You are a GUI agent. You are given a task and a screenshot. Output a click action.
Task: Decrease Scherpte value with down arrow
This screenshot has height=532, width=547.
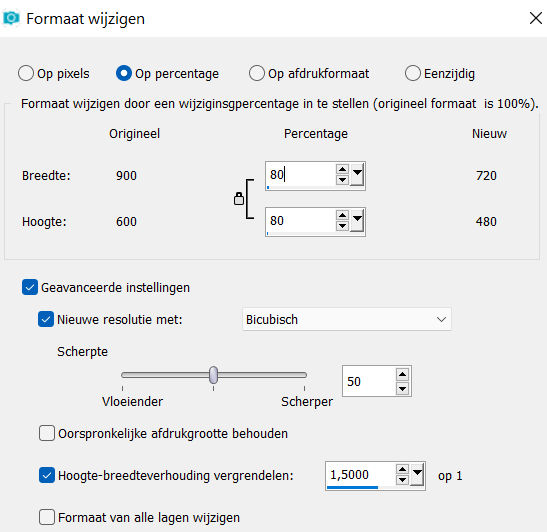tap(402, 388)
